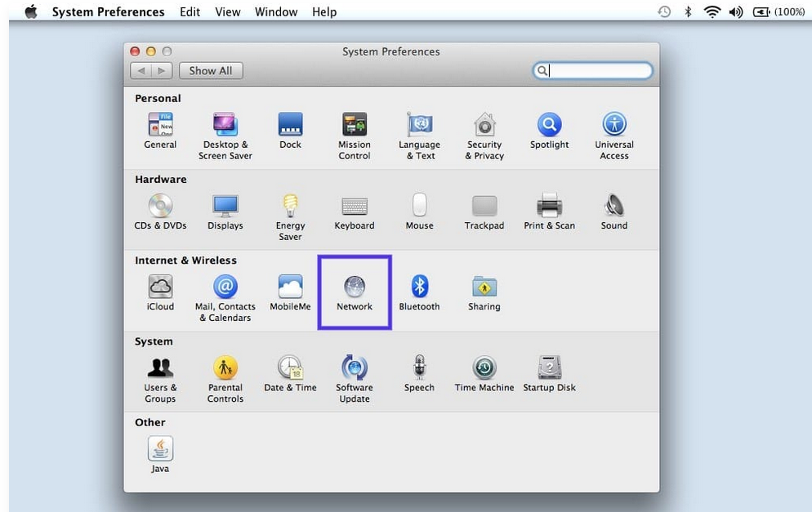Open the View menu
Viewport: 812px width, 512px height.
tap(228, 11)
